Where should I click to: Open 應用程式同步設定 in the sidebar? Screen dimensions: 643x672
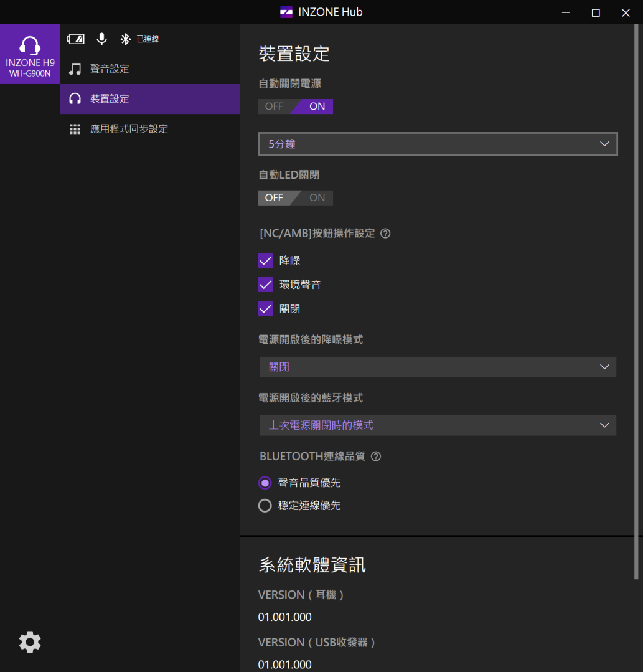[x=129, y=129]
